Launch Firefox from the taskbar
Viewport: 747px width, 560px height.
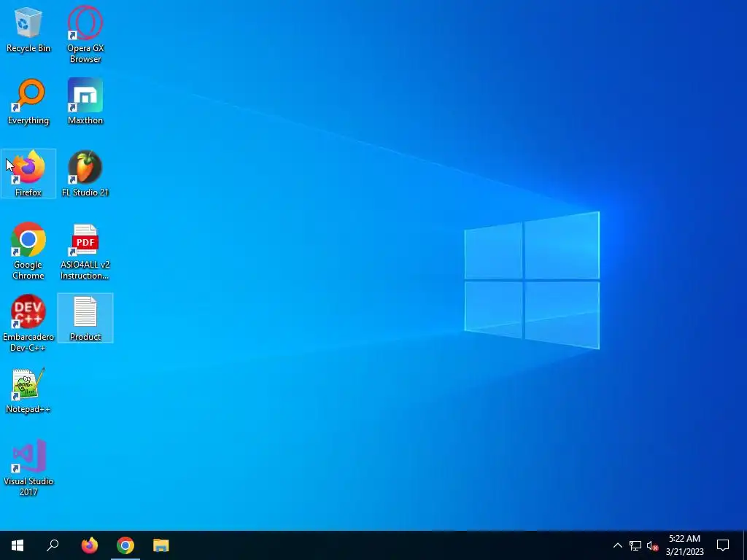tap(89, 545)
